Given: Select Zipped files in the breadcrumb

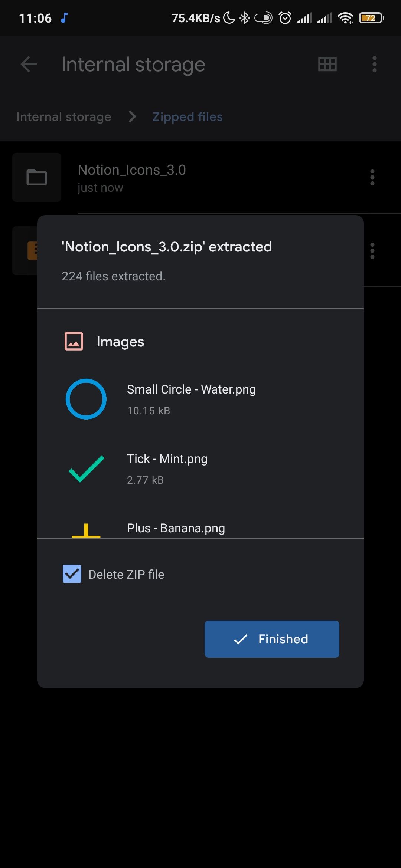Looking at the screenshot, I should click(x=187, y=116).
